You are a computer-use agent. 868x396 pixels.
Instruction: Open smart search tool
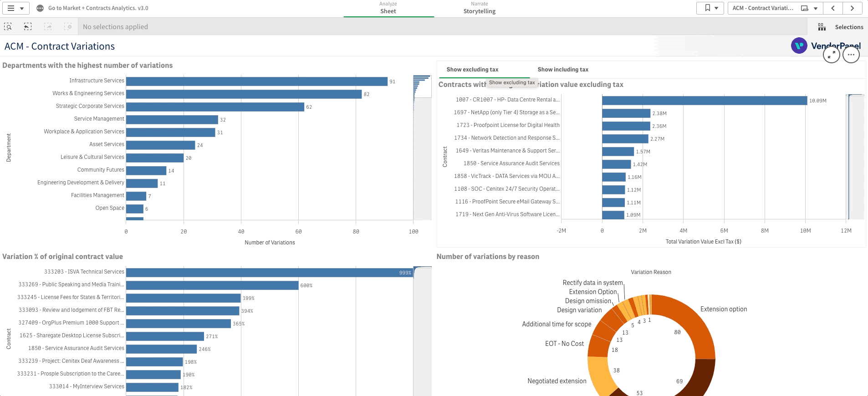[8, 27]
